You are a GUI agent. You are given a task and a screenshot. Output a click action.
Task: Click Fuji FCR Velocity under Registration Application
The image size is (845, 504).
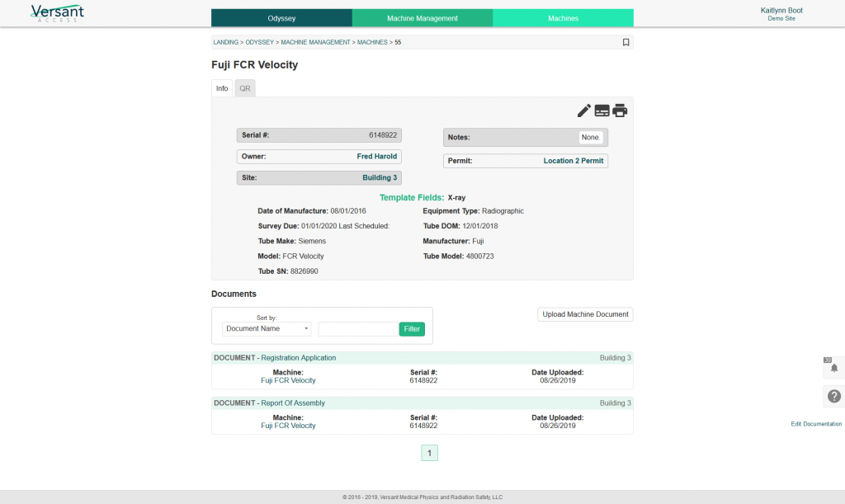pyautogui.click(x=288, y=380)
